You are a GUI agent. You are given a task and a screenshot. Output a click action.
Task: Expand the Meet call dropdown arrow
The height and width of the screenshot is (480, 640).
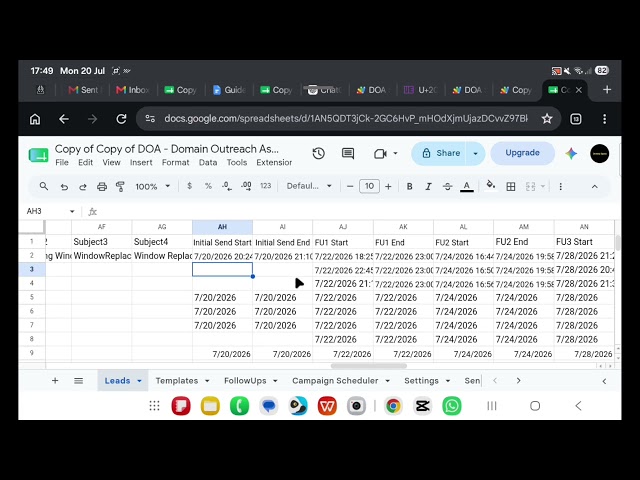click(x=395, y=153)
